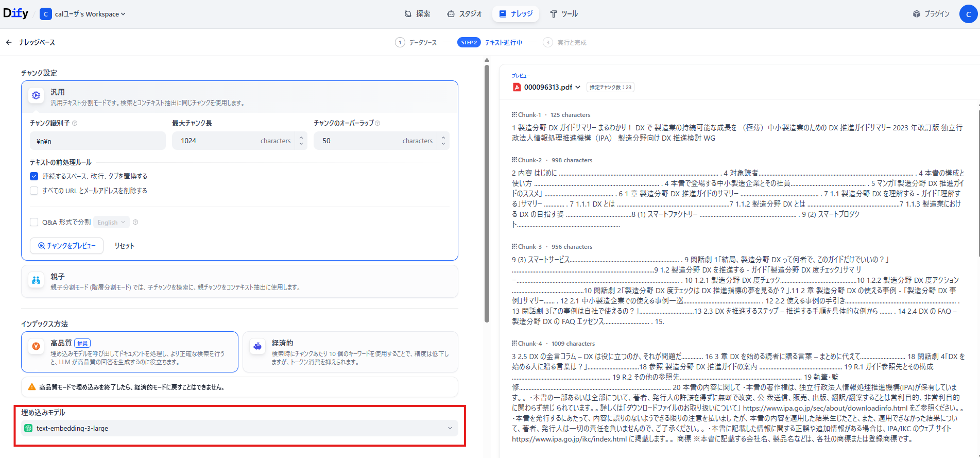980x458 pixels.
Task: Open text-embedding-3-large model dropdown
Action: (x=239, y=428)
